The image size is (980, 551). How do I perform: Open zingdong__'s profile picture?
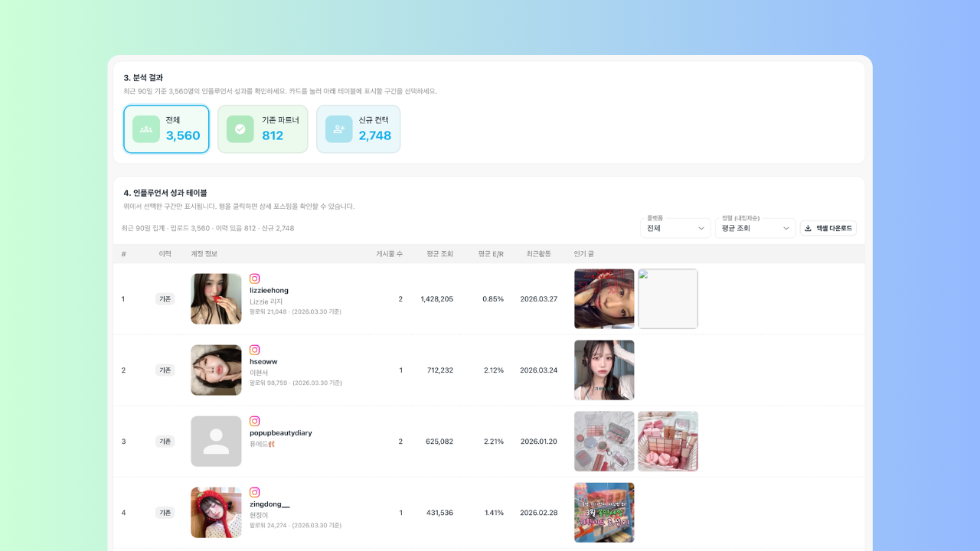pyautogui.click(x=216, y=513)
